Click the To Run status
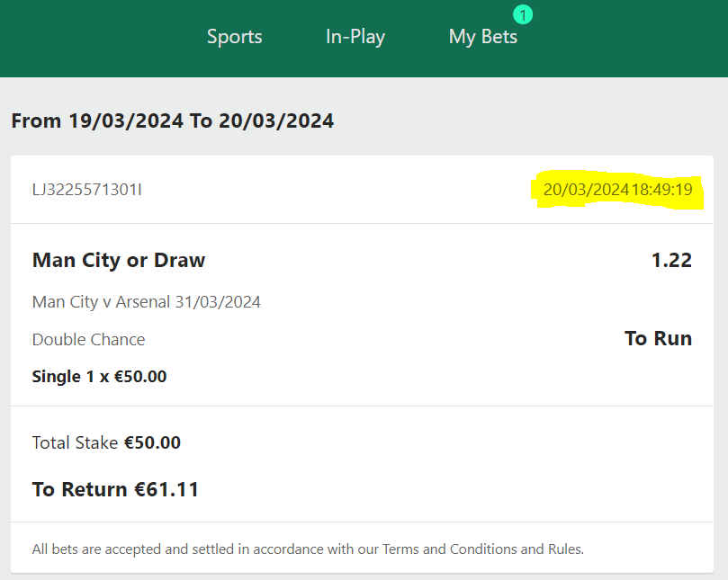Image resolution: width=728 pixels, height=580 pixels. pyautogui.click(x=658, y=338)
